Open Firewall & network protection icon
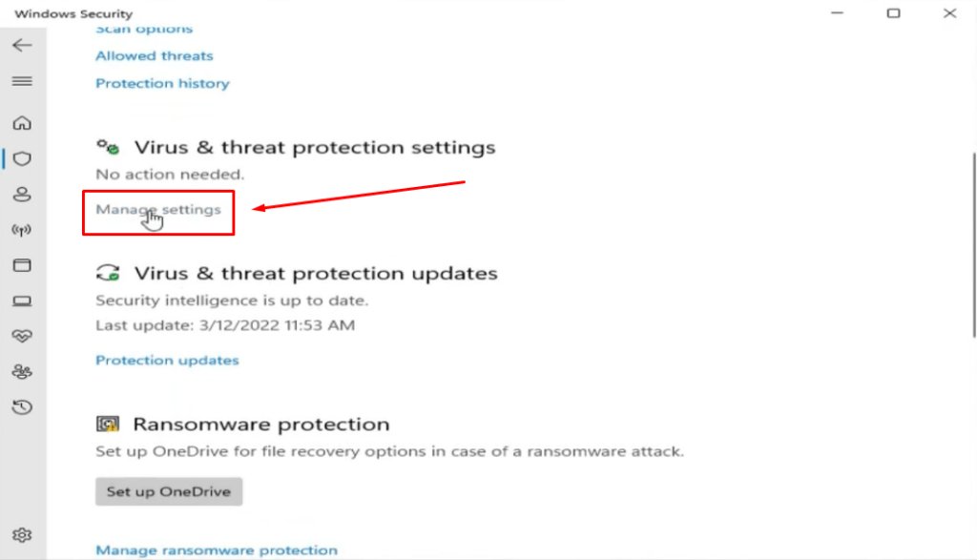This screenshot has width=977, height=560. point(23,230)
